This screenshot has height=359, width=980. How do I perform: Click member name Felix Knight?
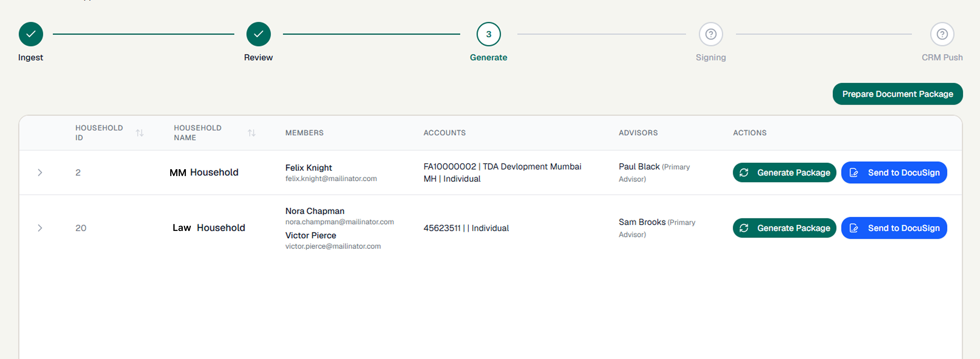click(308, 168)
